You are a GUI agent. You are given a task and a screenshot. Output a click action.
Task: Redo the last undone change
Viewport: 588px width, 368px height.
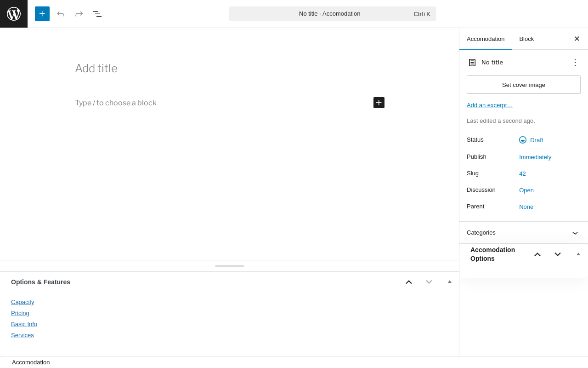(x=79, y=14)
